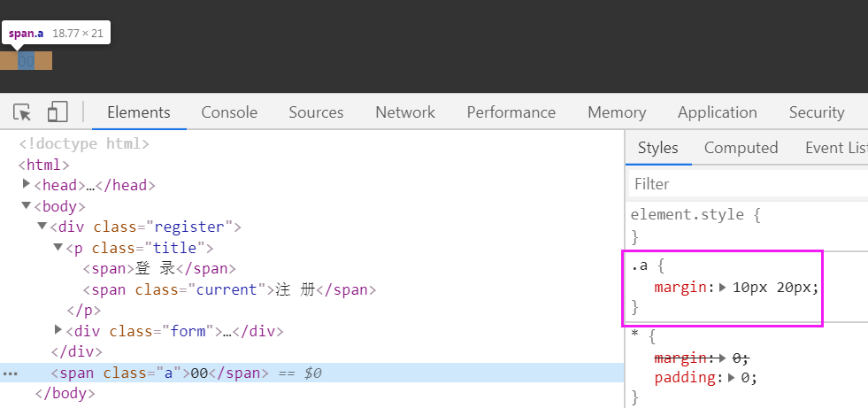Go to the Performance tab
Viewport: 868px width, 408px height.
[511, 112]
